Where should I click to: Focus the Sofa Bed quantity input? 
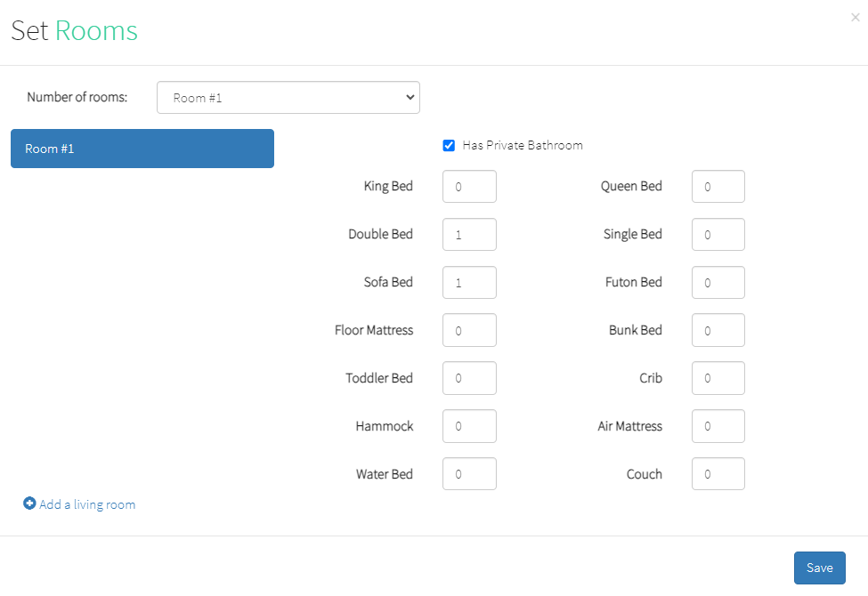(x=469, y=283)
